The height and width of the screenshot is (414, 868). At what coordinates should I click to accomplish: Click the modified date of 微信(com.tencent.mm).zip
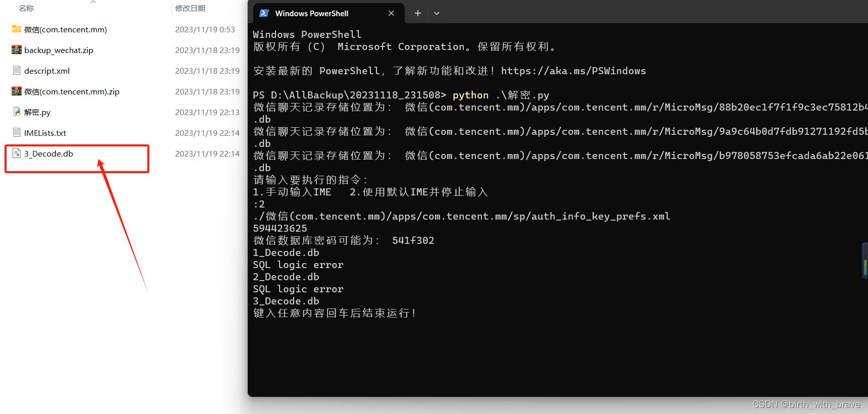207,91
